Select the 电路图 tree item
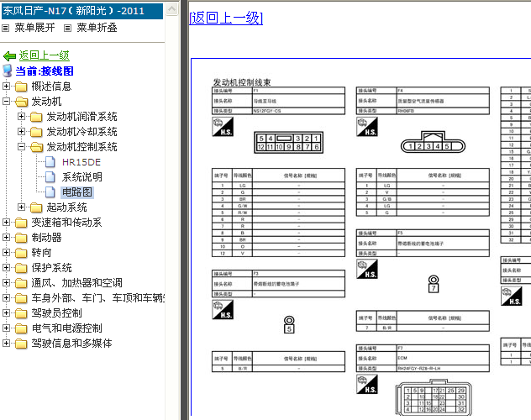The image size is (531, 420). [76, 192]
